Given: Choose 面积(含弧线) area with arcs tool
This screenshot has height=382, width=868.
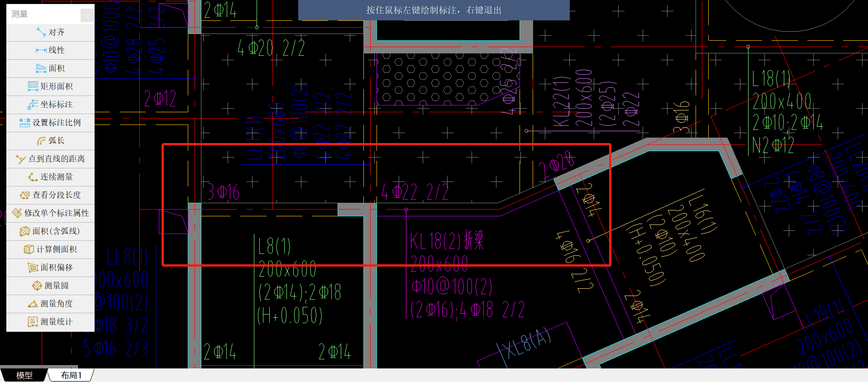Looking at the screenshot, I should tap(50, 231).
